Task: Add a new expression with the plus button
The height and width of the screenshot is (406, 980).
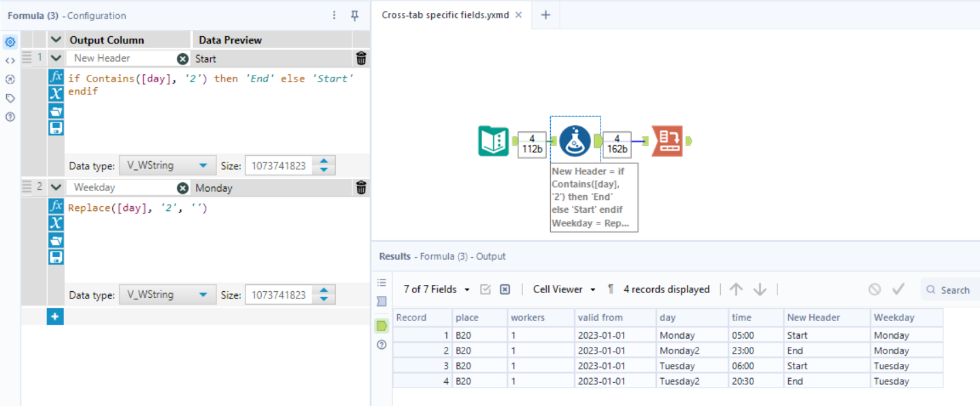Action: point(54,316)
